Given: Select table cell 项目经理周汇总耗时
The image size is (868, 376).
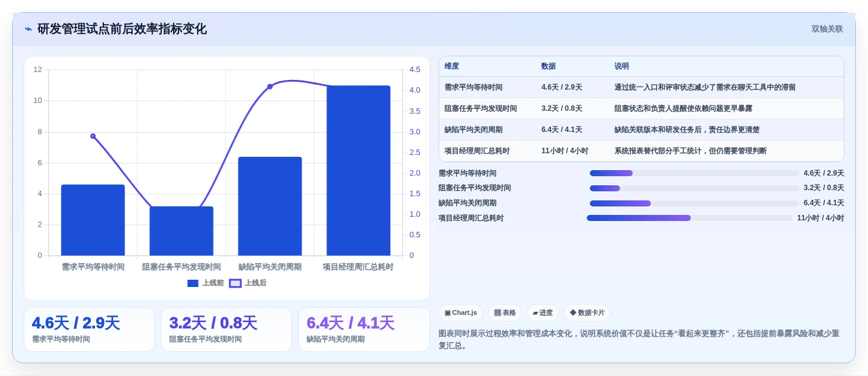Looking at the screenshot, I should (477, 151).
